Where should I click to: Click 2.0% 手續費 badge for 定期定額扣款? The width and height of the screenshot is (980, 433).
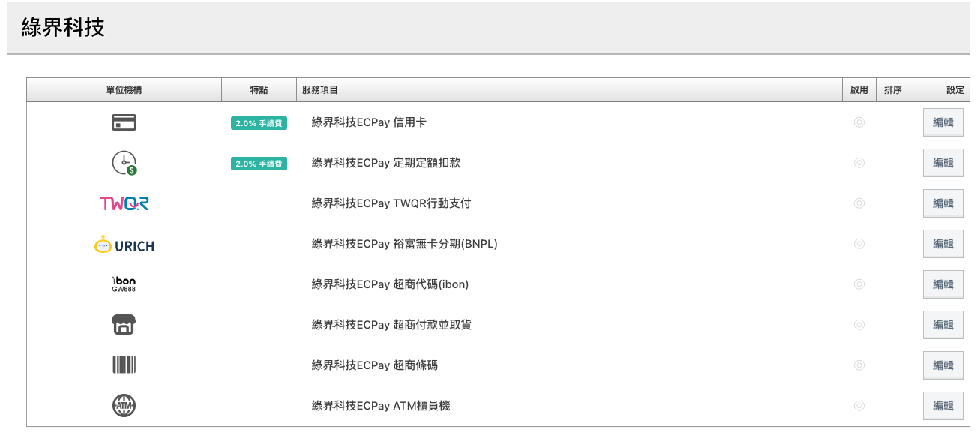click(259, 164)
